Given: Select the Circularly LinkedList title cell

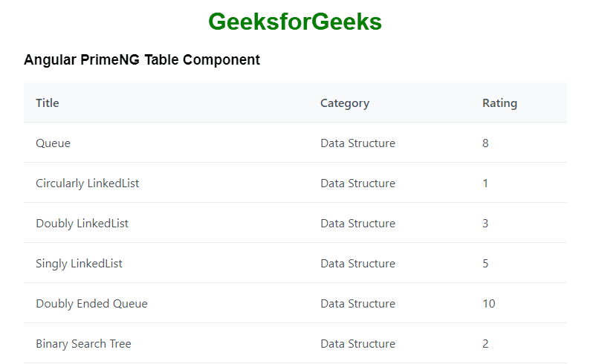Looking at the screenshot, I should tap(88, 183).
